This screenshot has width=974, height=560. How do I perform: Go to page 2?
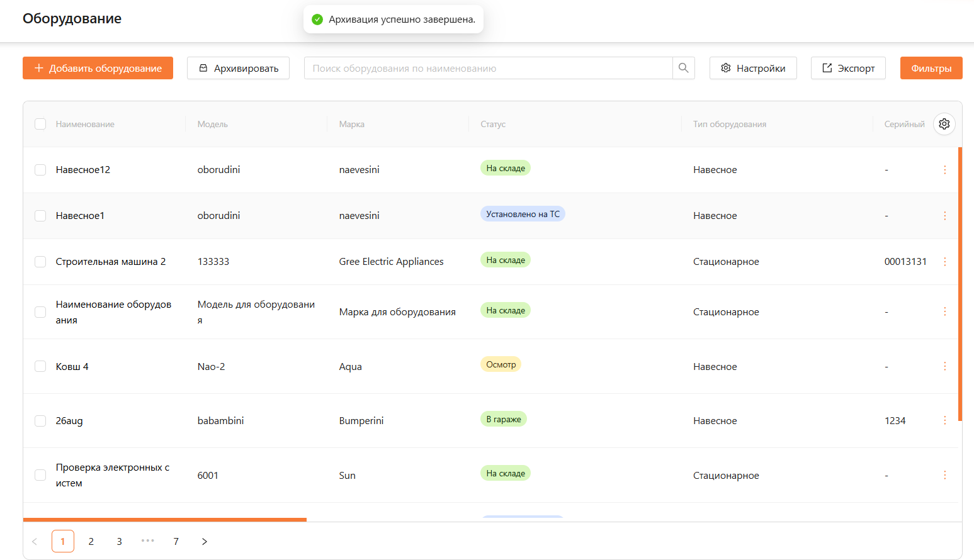coord(91,541)
